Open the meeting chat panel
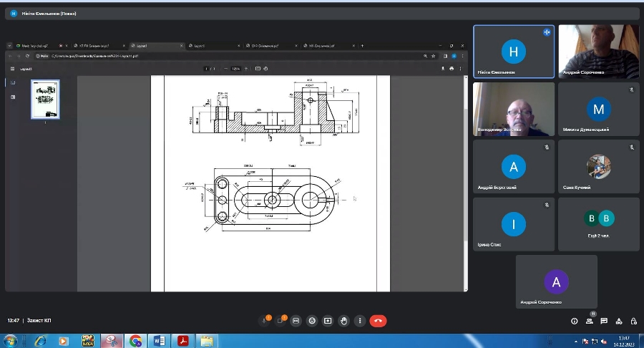The width and height of the screenshot is (644, 348). [604, 321]
